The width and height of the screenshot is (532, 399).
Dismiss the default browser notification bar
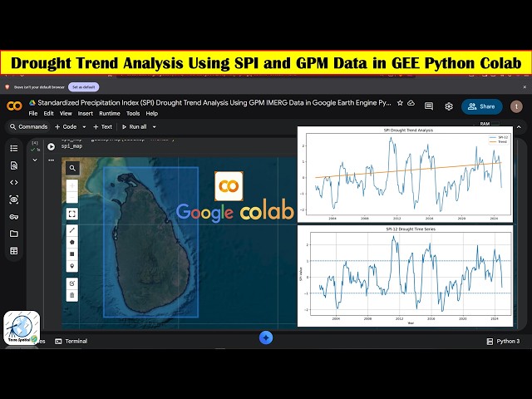[525, 87]
